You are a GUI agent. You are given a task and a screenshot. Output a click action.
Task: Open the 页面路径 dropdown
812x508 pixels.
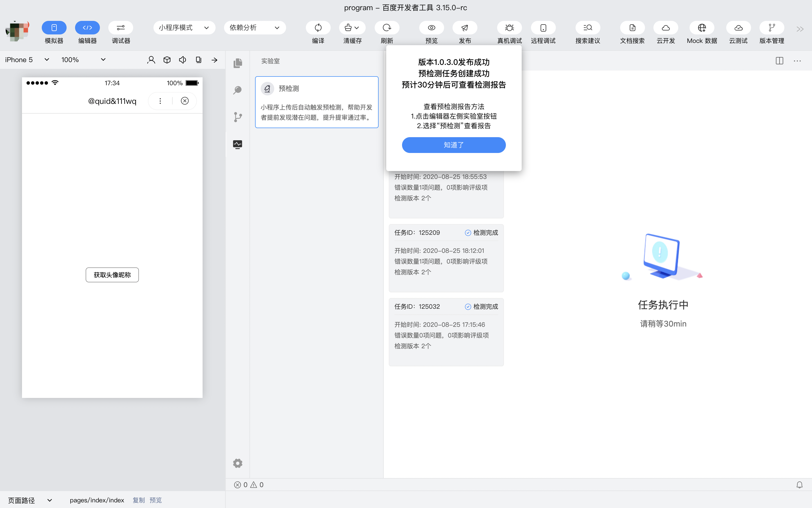(30, 500)
